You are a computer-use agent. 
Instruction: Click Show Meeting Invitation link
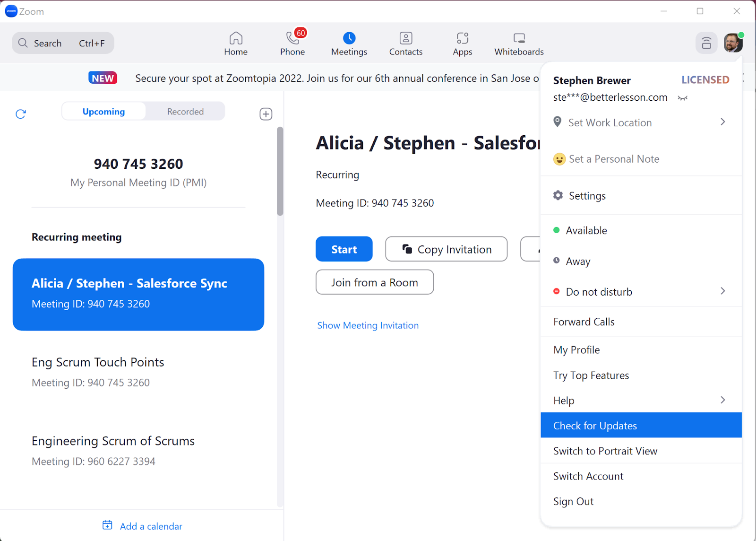[368, 325]
